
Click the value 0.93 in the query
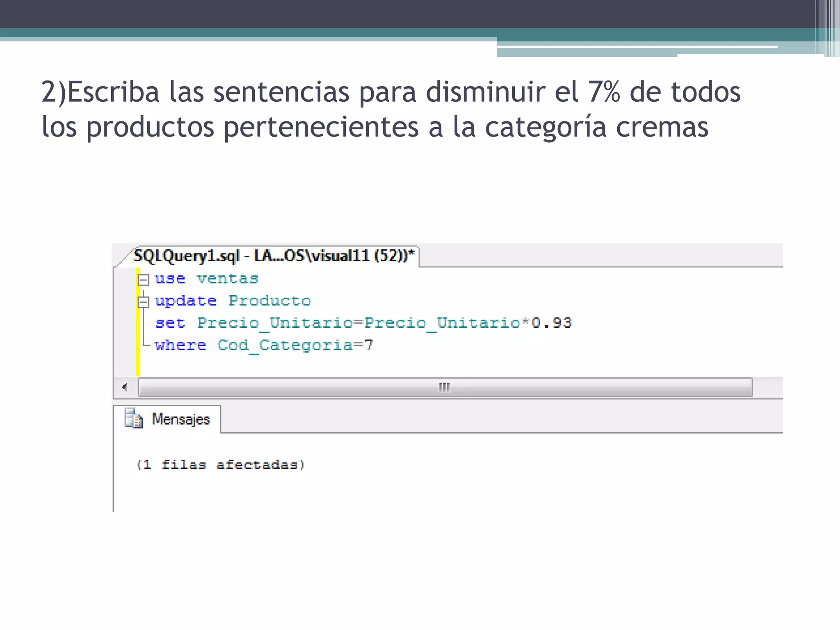click(552, 323)
